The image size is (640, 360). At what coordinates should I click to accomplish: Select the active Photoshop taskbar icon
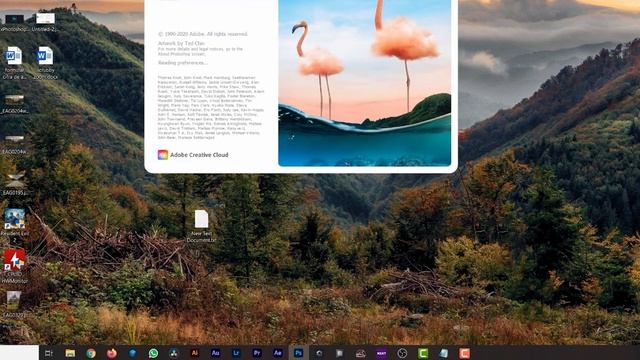(298, 353)
